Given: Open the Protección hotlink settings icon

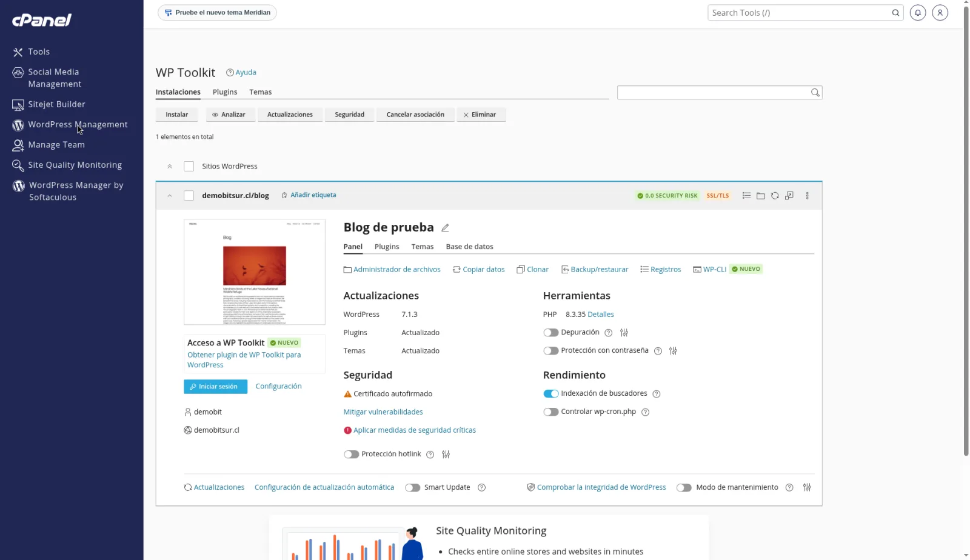Looking at the screenshot, I should (x=446, y=455).
